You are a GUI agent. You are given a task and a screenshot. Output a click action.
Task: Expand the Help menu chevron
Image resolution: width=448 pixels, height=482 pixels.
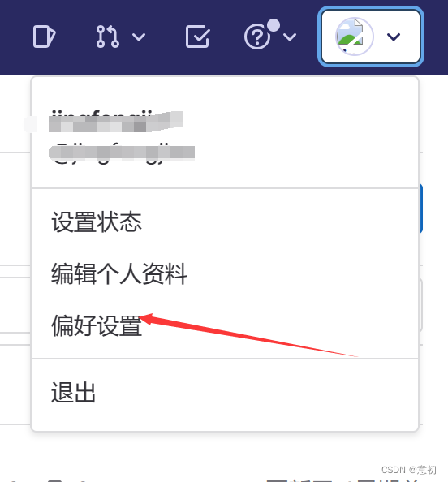(x=290, y=37)
